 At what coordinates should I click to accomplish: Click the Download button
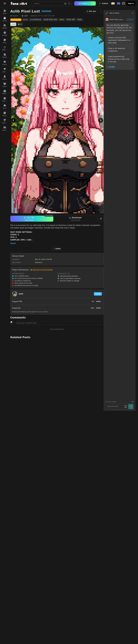tap(76, 219)
